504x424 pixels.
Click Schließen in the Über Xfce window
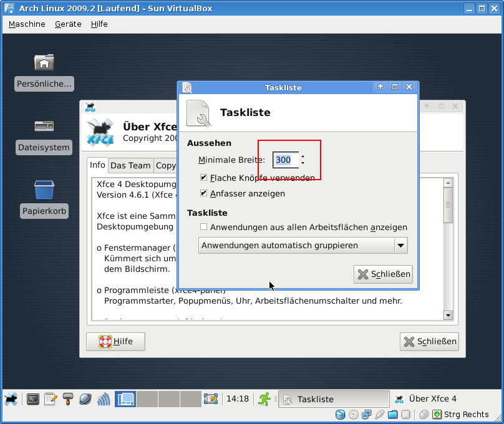[x=429, y=342]
